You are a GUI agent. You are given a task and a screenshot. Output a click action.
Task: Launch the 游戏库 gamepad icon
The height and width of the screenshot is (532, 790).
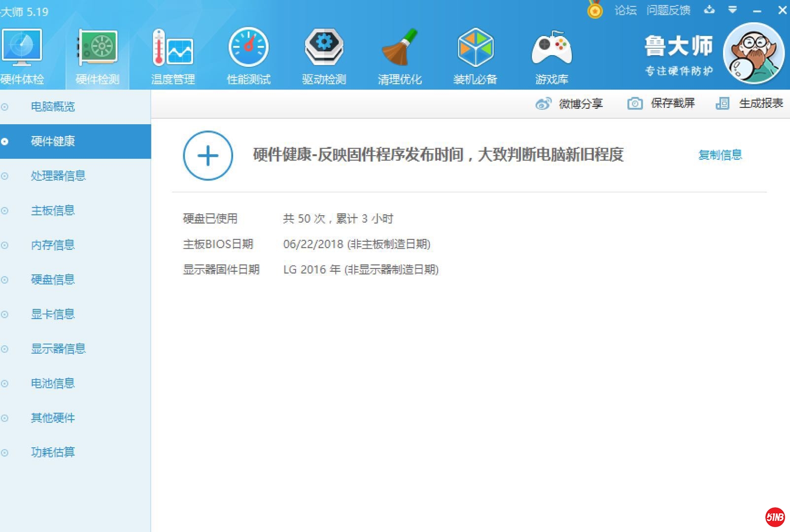[551, 48]
